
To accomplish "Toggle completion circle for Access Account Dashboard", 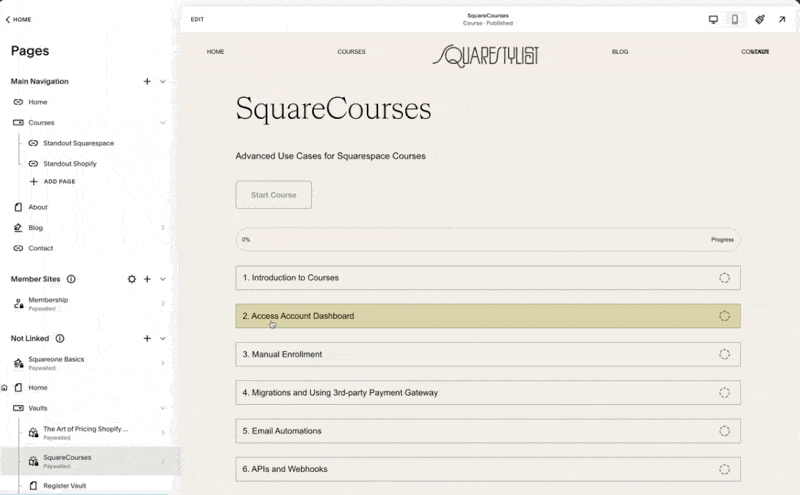I will coord(724,316).
